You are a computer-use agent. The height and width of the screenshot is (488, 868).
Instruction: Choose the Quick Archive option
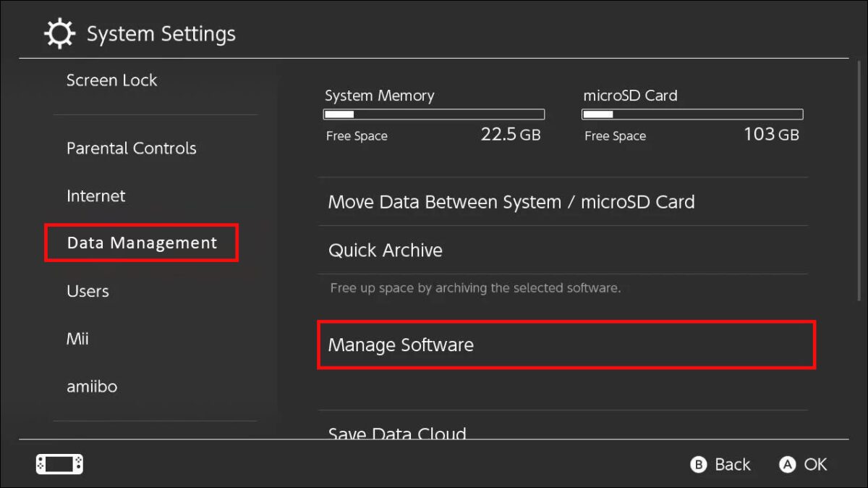click(x=385, y=251)
